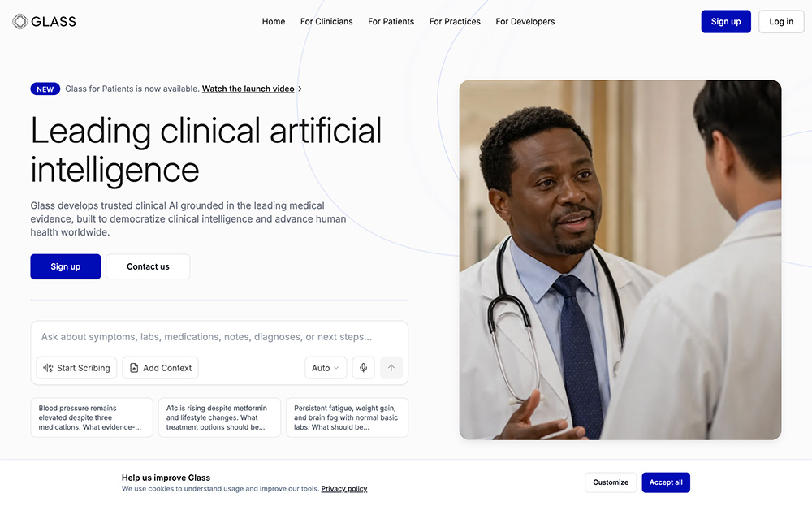Click the 'Glass develops trusted clinical AI' paragraph
812x506 pixels.
(x=188, y=219)
